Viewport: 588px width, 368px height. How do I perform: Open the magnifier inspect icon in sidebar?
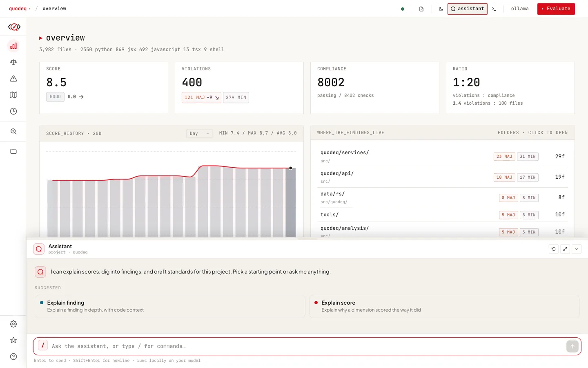click(13, 131)
